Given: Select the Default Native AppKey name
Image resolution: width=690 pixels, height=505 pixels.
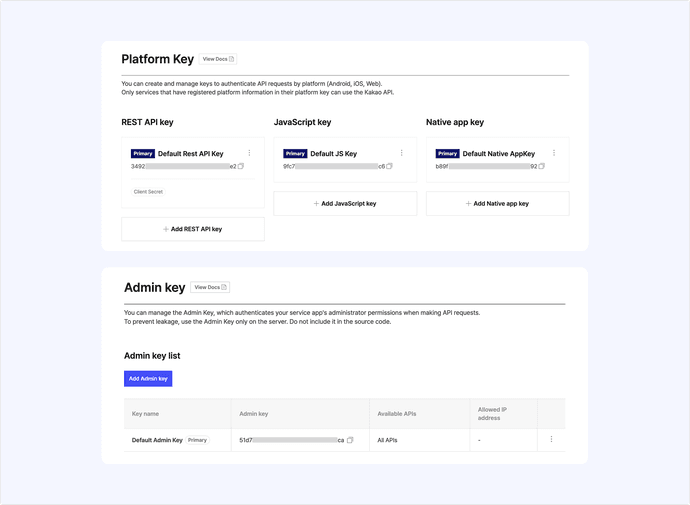Looking at the screenshot, I should click(499, 154).
